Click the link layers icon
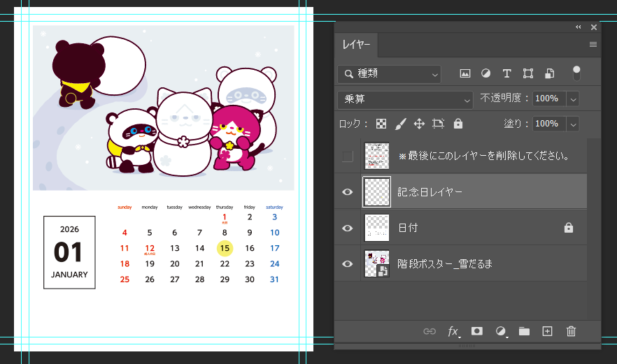This screenshot has height=364, width=617. click(x=430, y=331)
